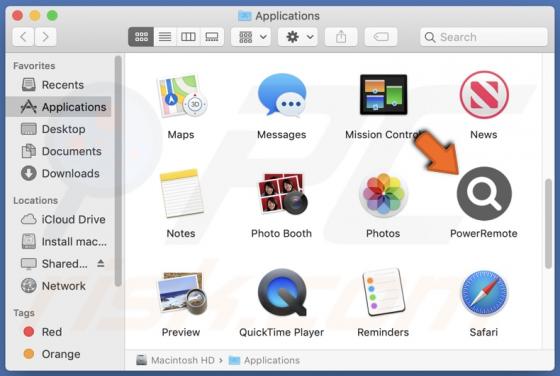Image resolution: width=560 pixels, height=376 pixels.
Task: Switch to list view
Action: tap(165, 37)
